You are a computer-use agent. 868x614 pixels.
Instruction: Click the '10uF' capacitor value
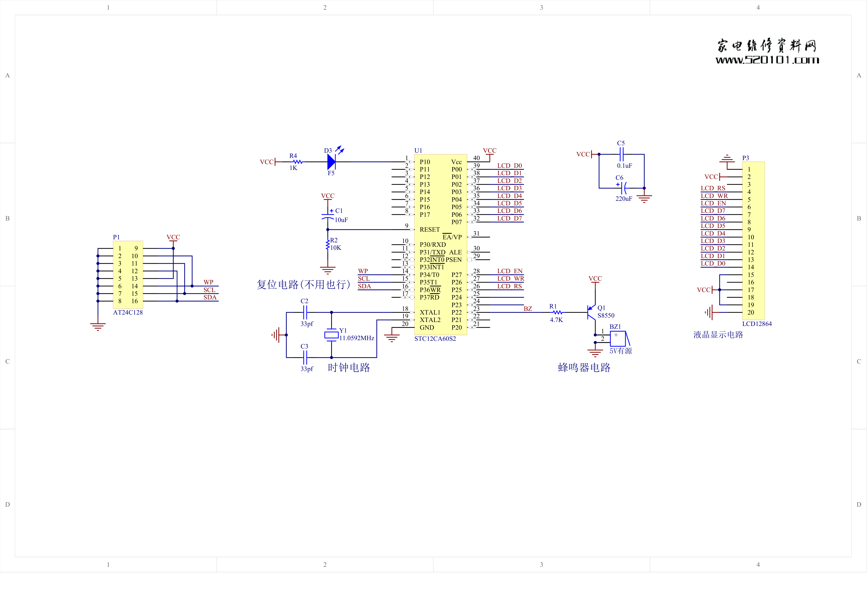(342, 220)
